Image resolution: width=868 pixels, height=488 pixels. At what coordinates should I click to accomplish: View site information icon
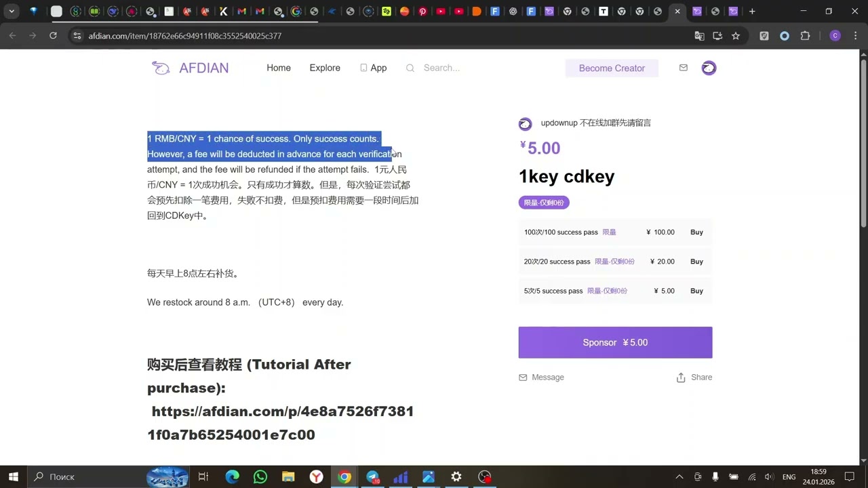point(77,36)
